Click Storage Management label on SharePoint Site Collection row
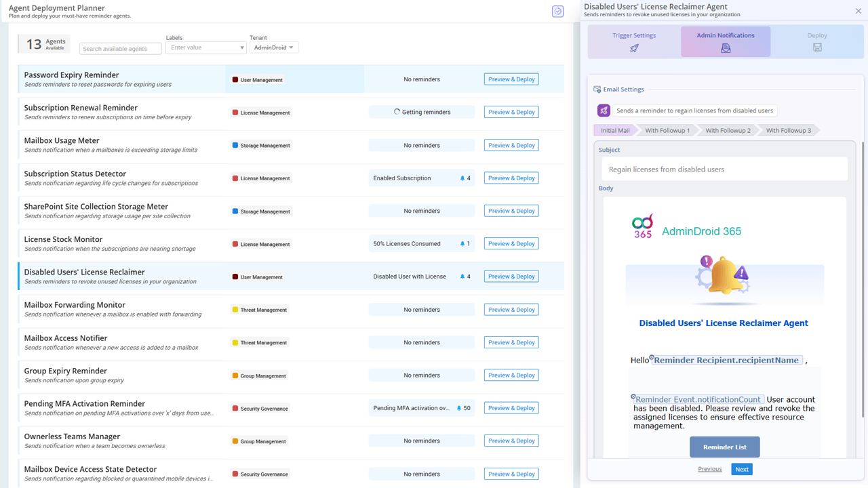This screenshot has height=488, width=868. point(261,211)
